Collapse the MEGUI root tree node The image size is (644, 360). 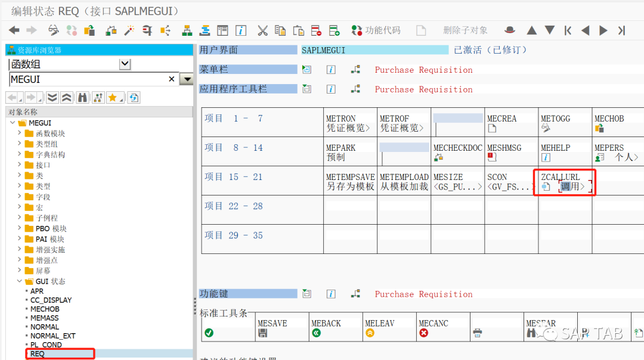click(13, 123)
